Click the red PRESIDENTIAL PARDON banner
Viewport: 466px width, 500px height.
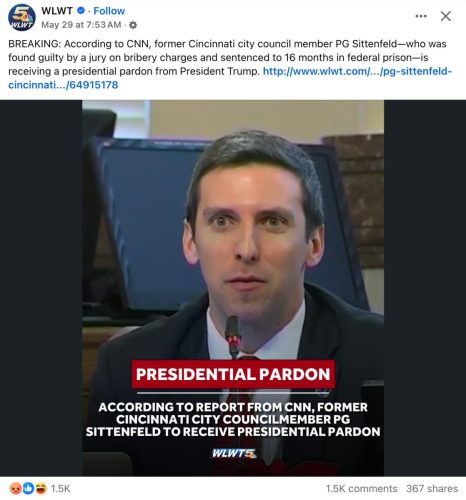(233, 374)
